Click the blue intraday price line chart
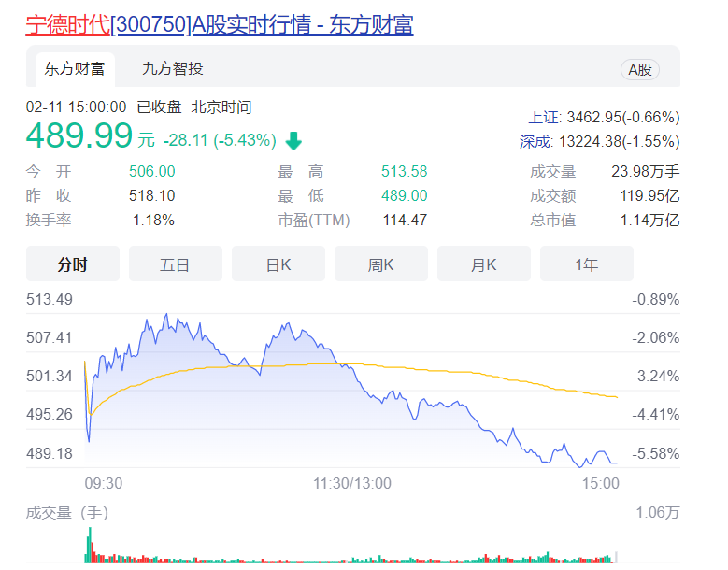 (280, 334)
